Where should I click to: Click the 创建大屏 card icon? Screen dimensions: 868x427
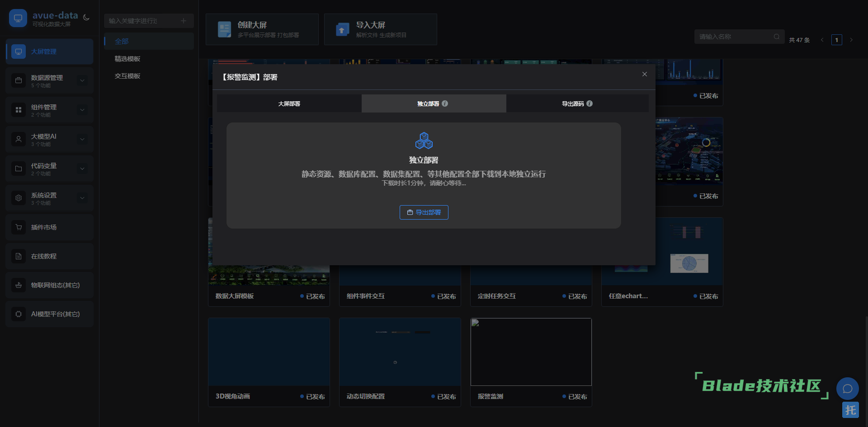click(224, 29)
